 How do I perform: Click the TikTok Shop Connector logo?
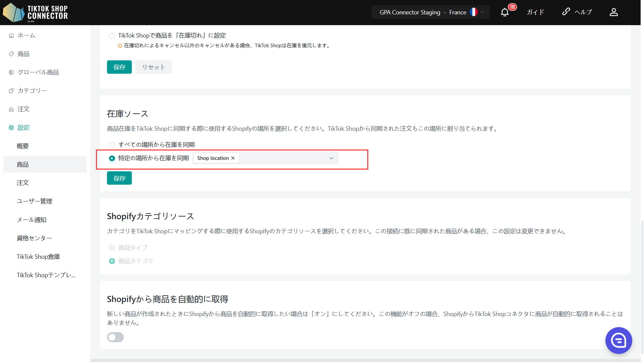36,12
